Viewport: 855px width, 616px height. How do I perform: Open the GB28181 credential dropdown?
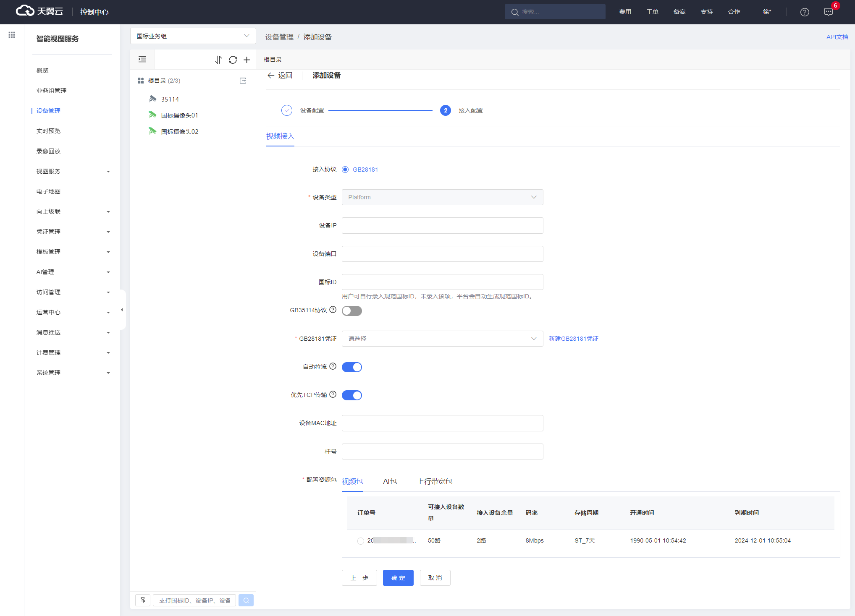(x=442, y=339)
